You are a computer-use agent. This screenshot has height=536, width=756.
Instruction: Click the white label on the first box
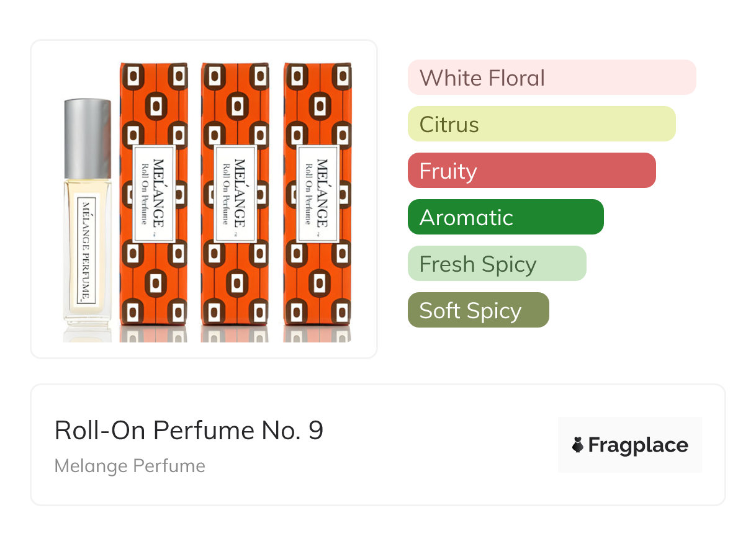click(153, 193)
